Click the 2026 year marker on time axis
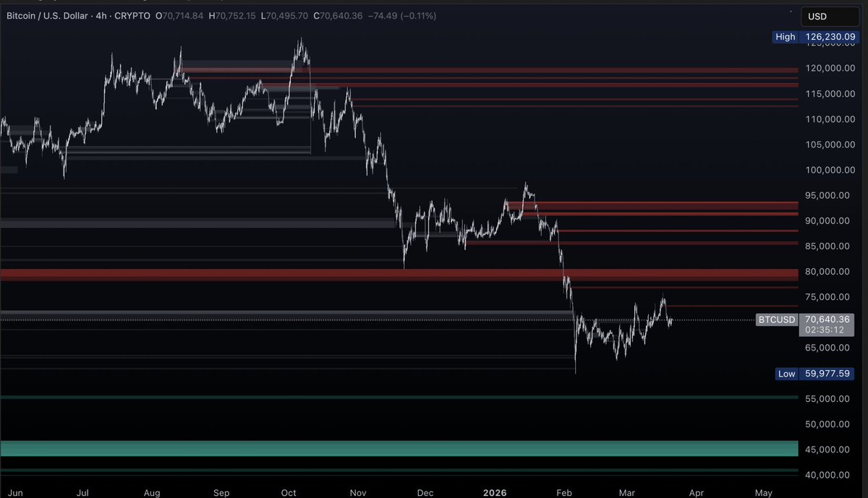 [x=495, y=492]
